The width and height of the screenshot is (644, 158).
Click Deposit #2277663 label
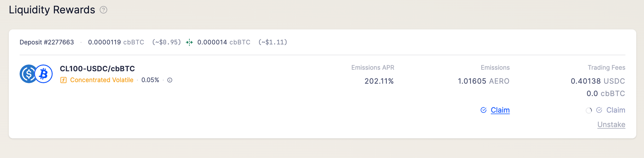pos(47,42)
